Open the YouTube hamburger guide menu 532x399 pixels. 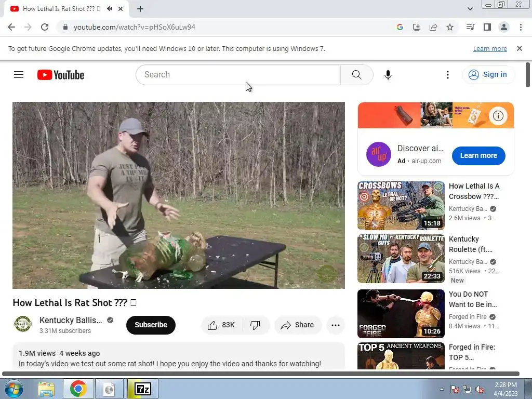coord(19,75)
